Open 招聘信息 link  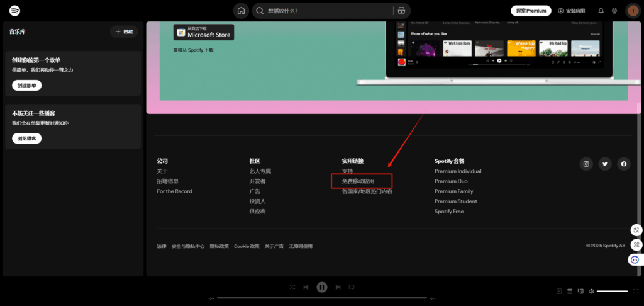click(167, 181)
